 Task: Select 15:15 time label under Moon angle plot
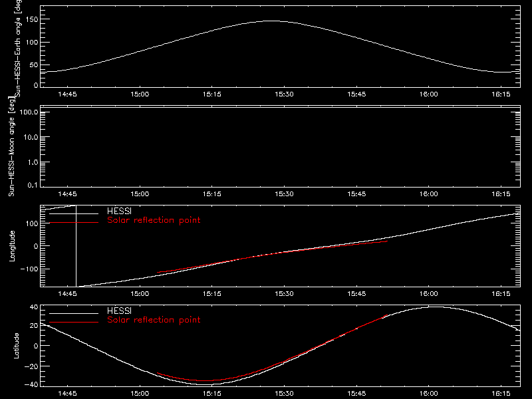pyautogui.click(x=211, y=194)
